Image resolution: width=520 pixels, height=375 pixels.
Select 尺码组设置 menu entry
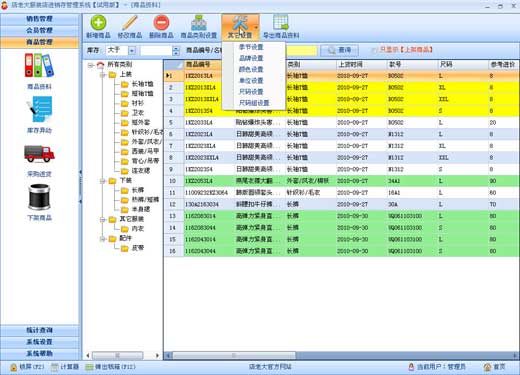(x=254, y=103)
